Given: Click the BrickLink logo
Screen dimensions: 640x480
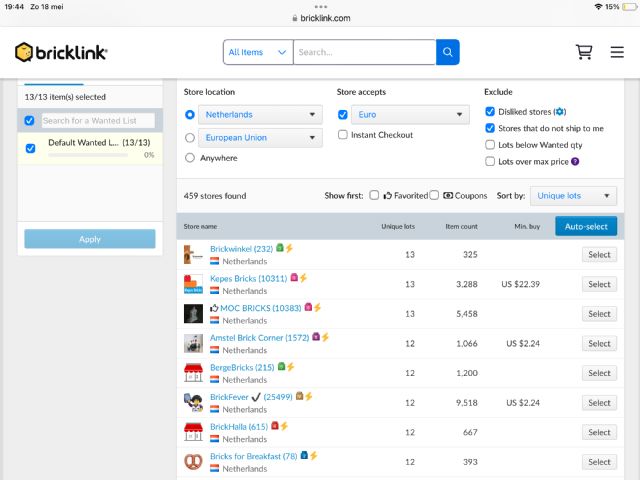Looking at the screenshot, I should pos(61,52).
